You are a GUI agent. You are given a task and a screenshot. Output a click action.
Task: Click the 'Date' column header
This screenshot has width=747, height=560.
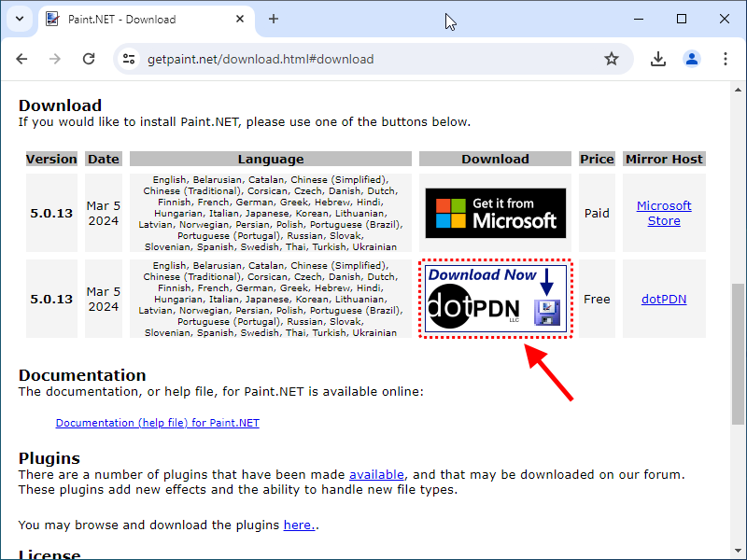pyautogui.click(x=104, y=159)
